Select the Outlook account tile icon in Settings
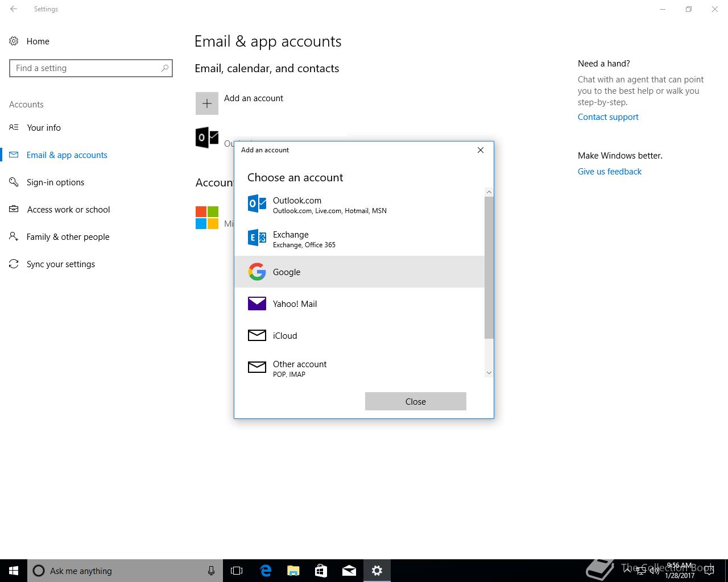Viewport: 728px width, 582px height. click(207, 138)
